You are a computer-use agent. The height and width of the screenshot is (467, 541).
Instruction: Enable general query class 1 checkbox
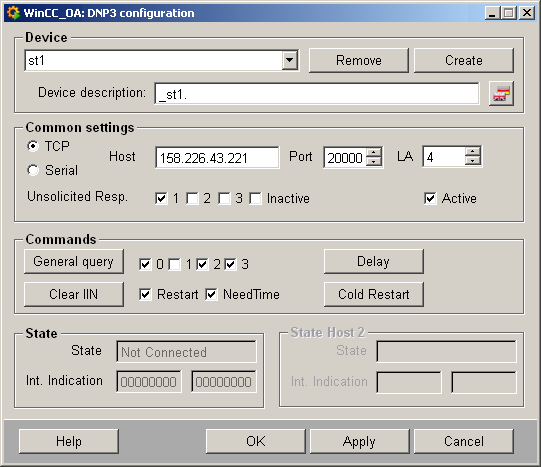(x=174, y=264)
